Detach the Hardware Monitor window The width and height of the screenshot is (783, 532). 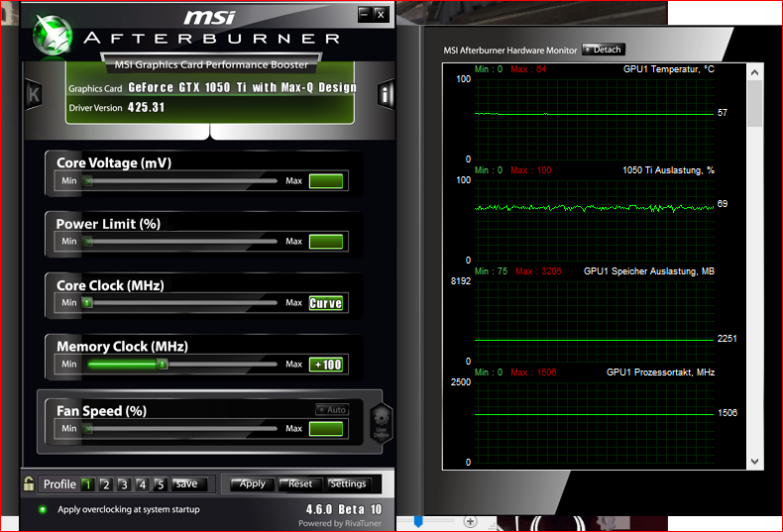pos(604,50)
